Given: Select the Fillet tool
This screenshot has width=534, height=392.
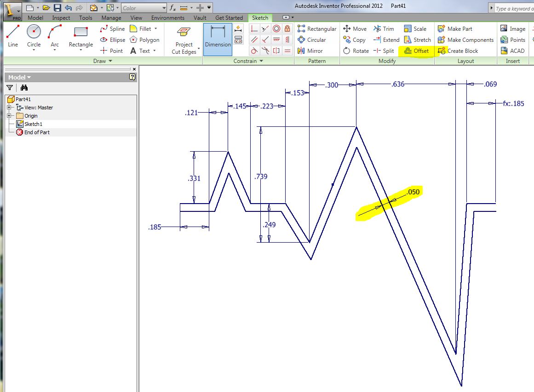Looking at the screenshot, I should (141, 29).
